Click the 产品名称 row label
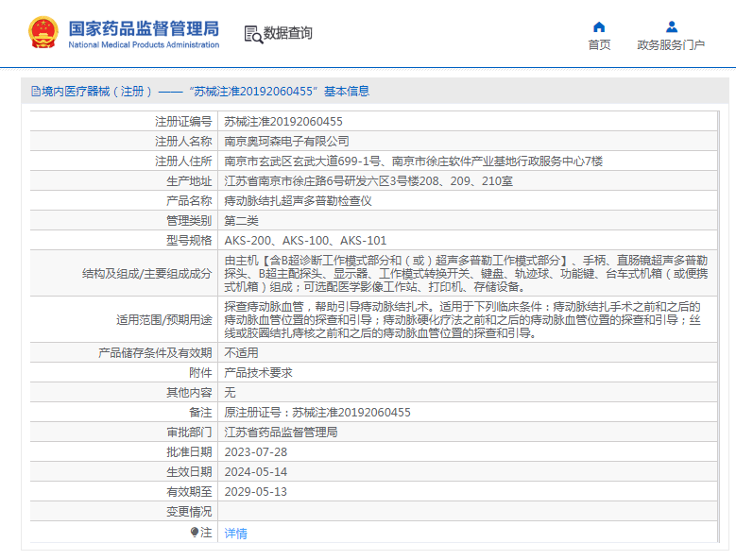736x560 pixels. pos(189,201)
